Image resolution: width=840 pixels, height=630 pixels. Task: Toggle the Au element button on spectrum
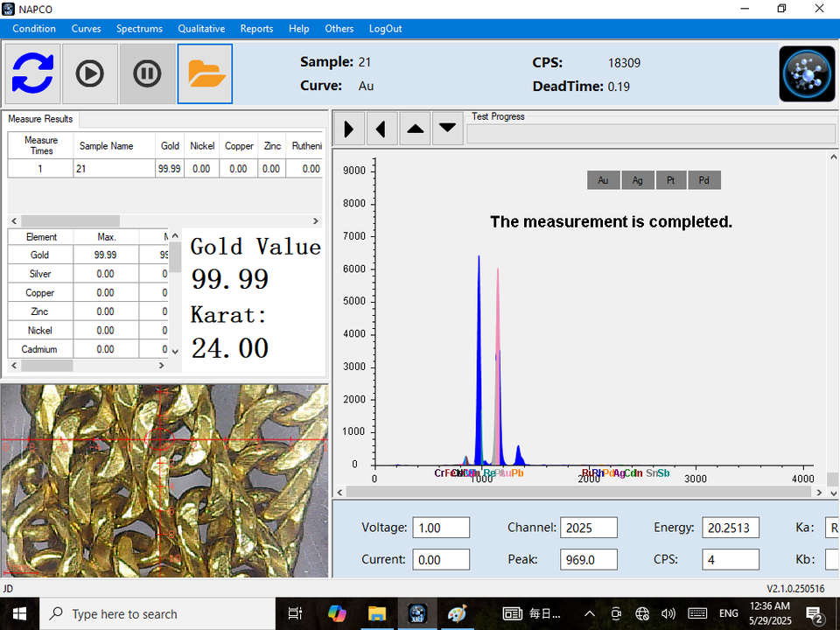604,180
